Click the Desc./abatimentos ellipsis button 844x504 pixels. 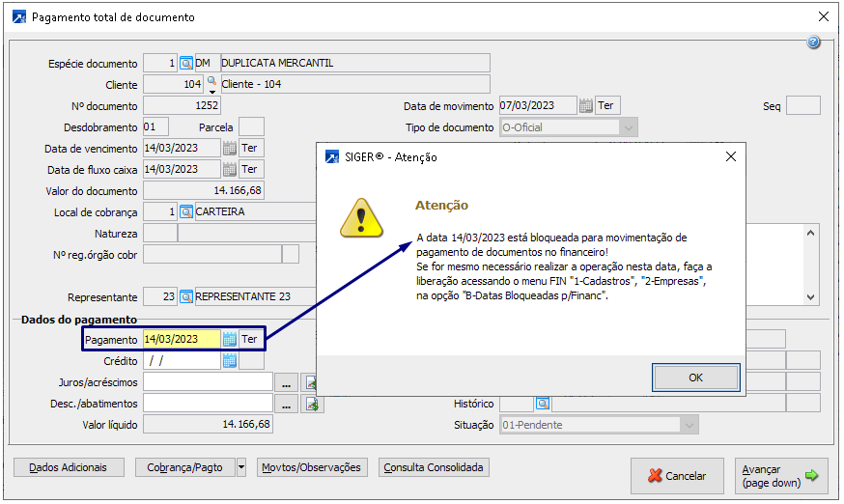tap(287, 405)
